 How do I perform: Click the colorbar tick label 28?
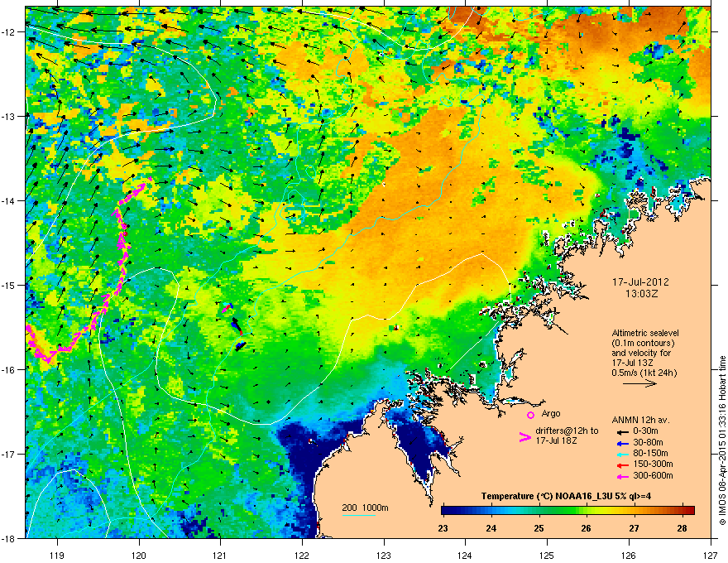(x=682, y=528)
